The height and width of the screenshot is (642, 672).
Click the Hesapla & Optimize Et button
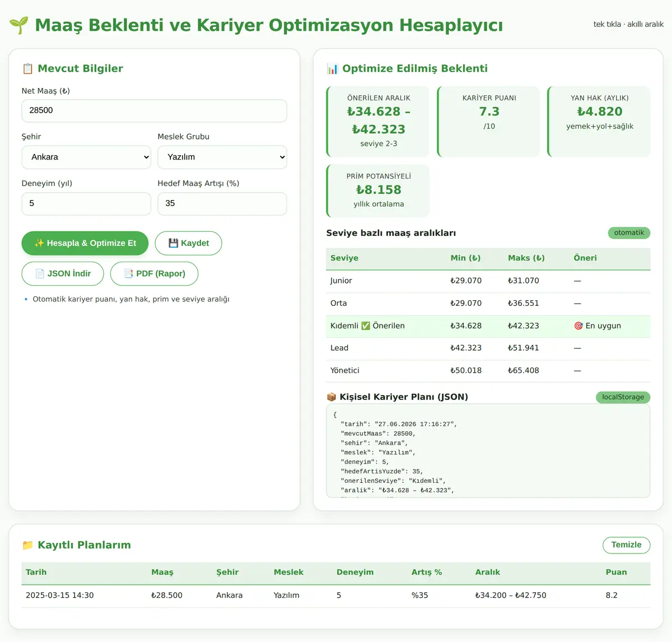[85, 243]
